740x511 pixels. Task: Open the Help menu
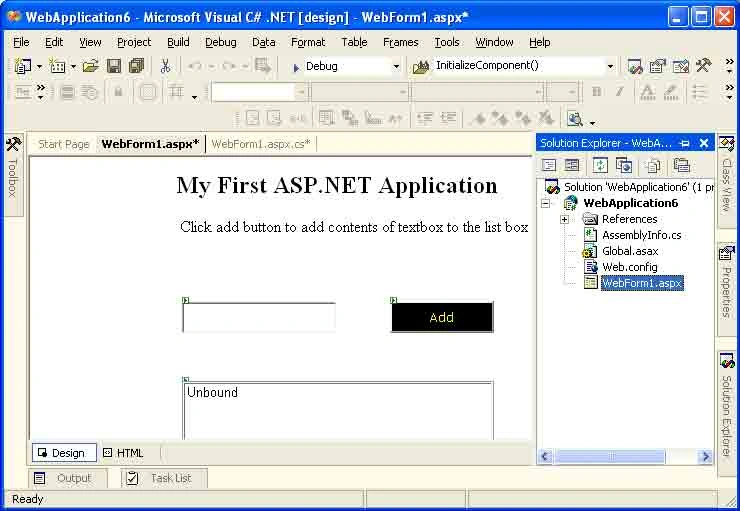coord(539,42)
